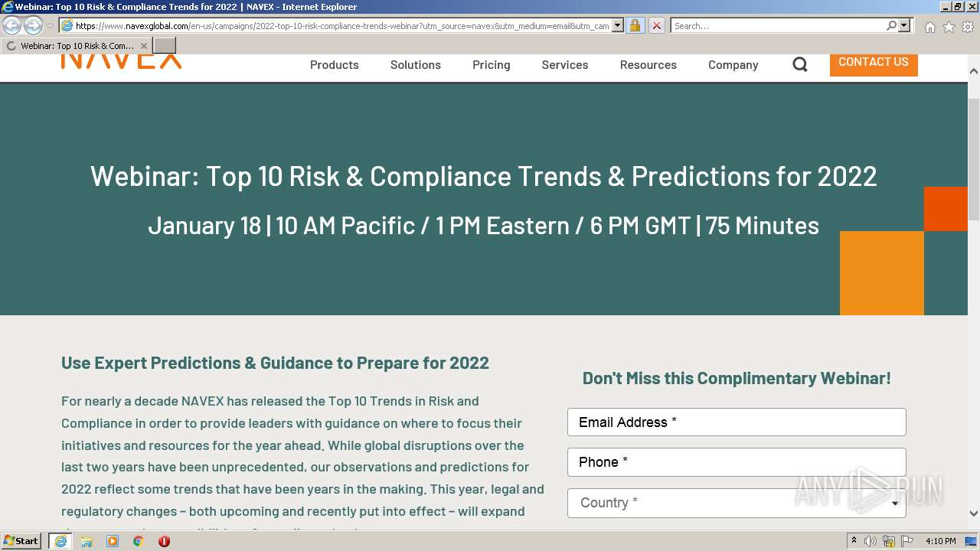Select the Webinar: Top 10 Risk tab
Viewport: 980px width, 551px height.
[77, 46]
